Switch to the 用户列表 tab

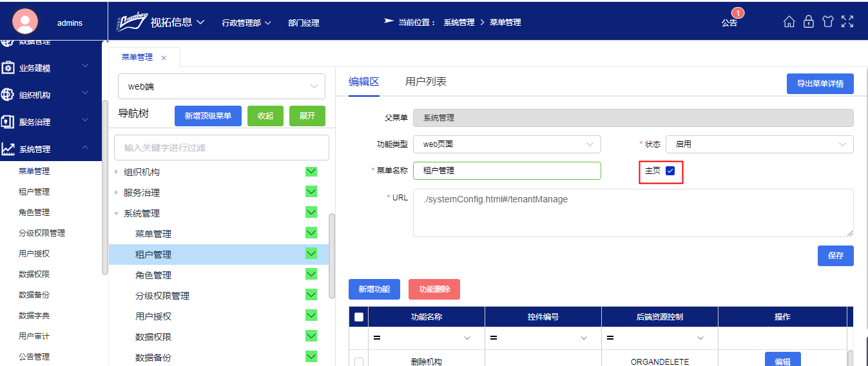point(426,82)
